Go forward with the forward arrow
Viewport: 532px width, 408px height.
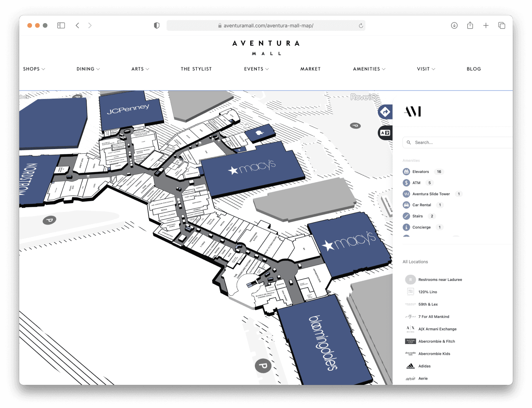pos(90,25)
